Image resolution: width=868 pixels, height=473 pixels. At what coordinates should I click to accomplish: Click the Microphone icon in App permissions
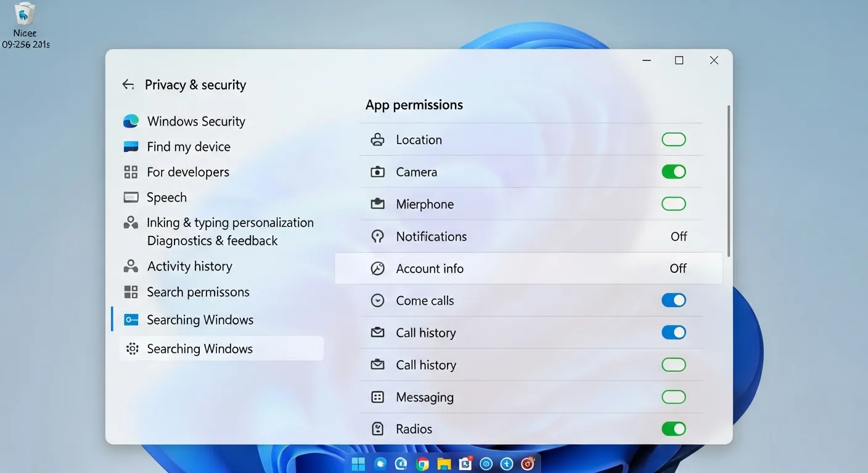[x=377, y=204]
